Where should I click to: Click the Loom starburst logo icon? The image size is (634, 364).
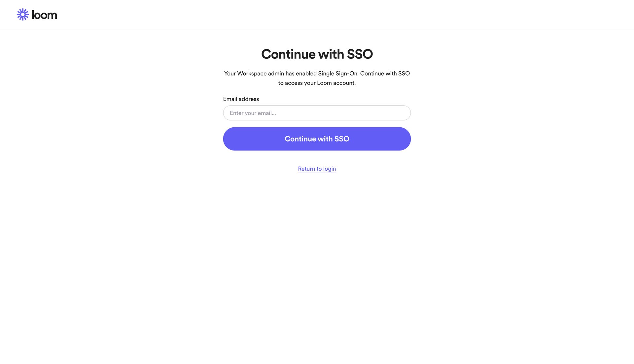(22, 15)
